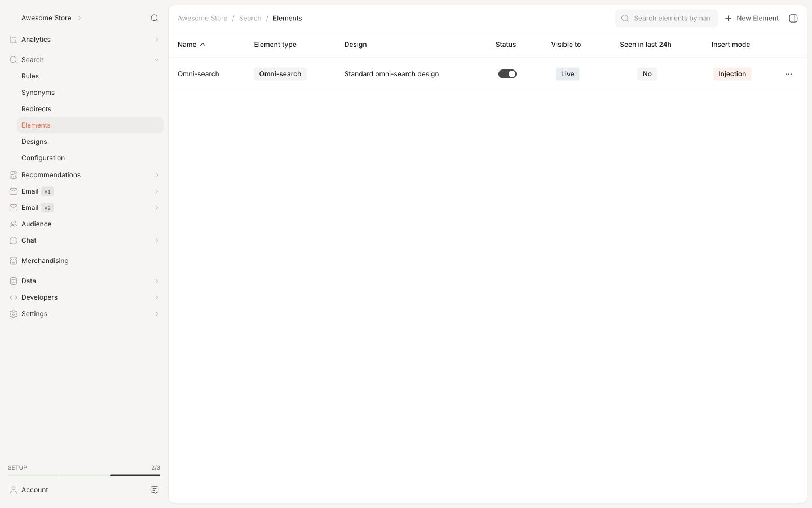Sort the table by Name column header
812x508 pixels.
(x=191, y=45)
